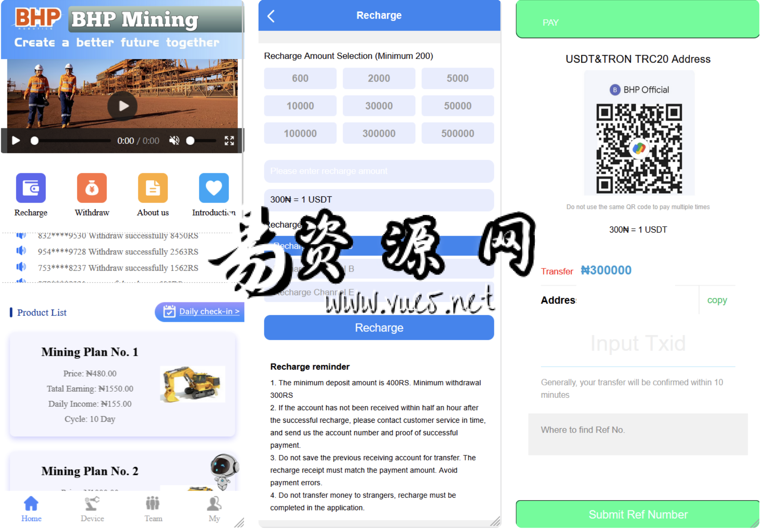Click the 753****8237 withdraw notice
The height and width of the screenshot is (532, 763).
pyautogui.click(x=118, y=268)
